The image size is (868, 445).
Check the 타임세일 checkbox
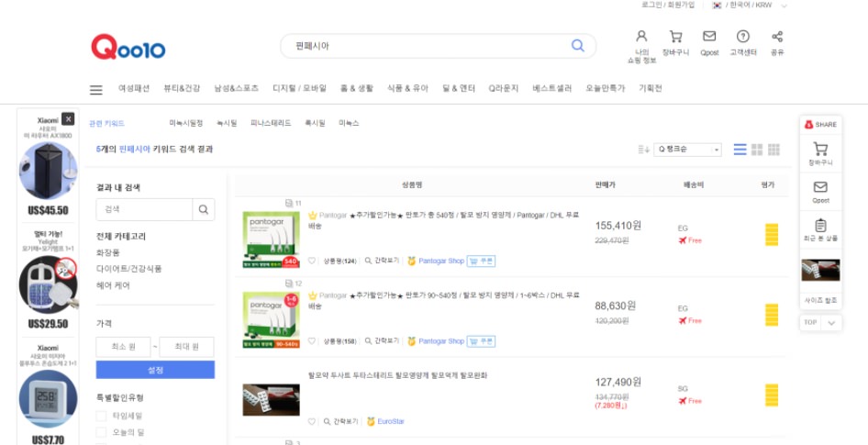[x=101, y=416]
